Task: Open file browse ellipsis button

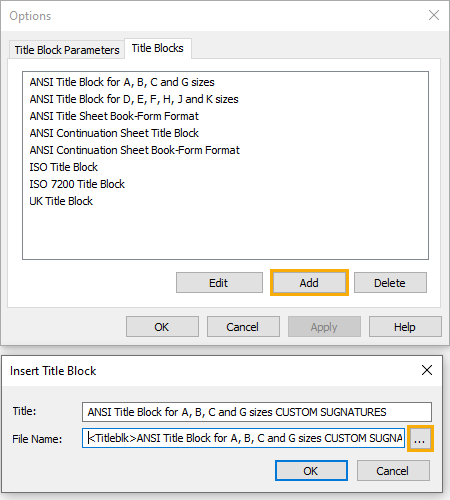Action: (x=420, y=438)
